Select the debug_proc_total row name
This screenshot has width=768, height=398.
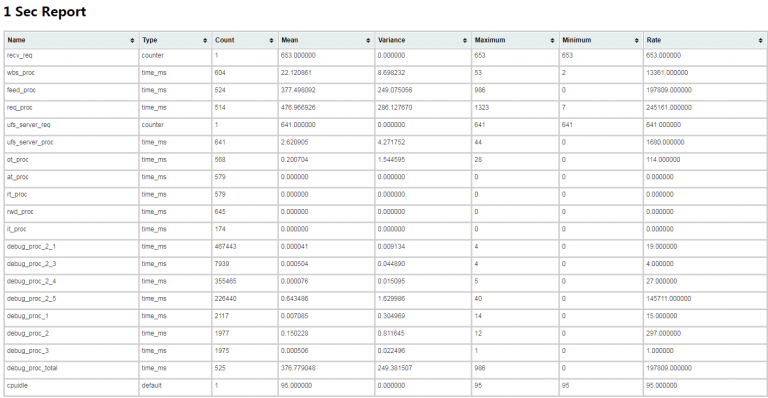pyautogui.click(x=32, y=368)
